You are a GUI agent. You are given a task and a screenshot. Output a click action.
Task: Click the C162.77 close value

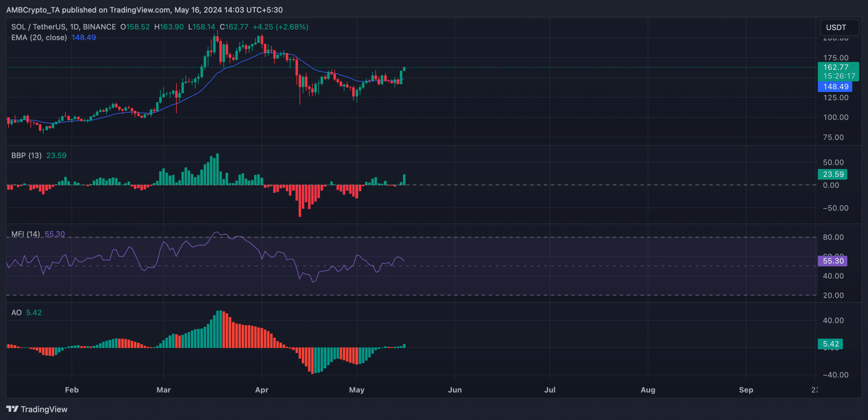click(234, 27)
